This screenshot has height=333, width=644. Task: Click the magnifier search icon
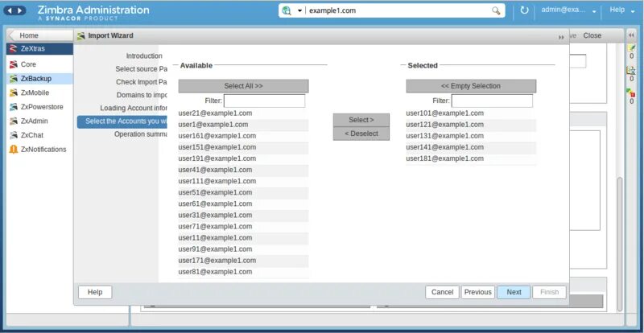[x=496, y=10]
